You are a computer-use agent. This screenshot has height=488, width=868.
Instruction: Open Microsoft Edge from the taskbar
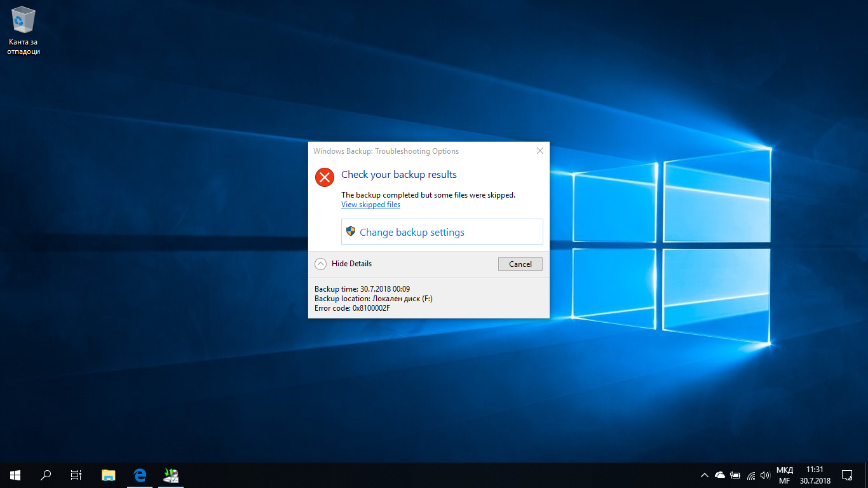click(x=139, y=475)
